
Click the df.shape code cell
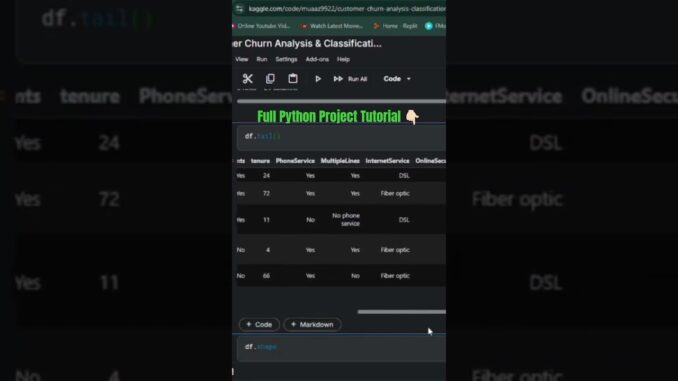(341, 349)
